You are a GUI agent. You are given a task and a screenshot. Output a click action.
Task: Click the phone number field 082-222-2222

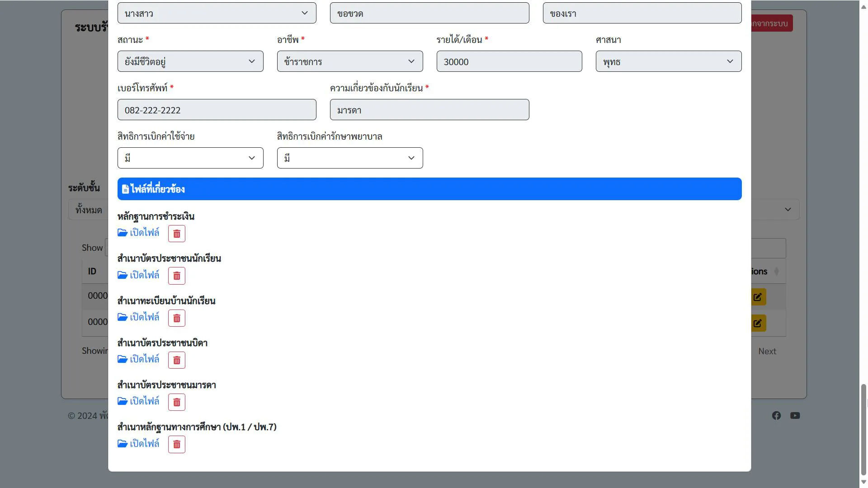click(x=217, y=110)
